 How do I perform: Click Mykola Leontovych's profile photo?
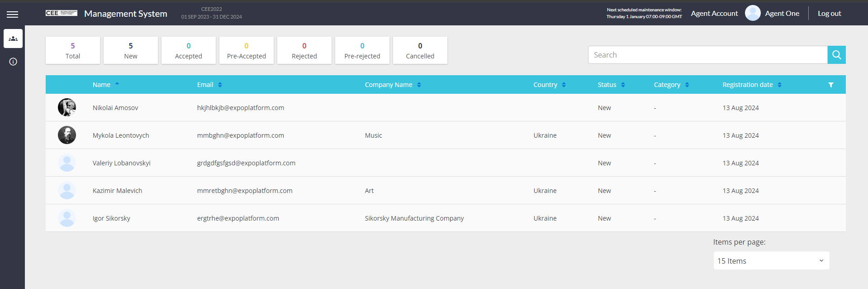click(67, 135)
